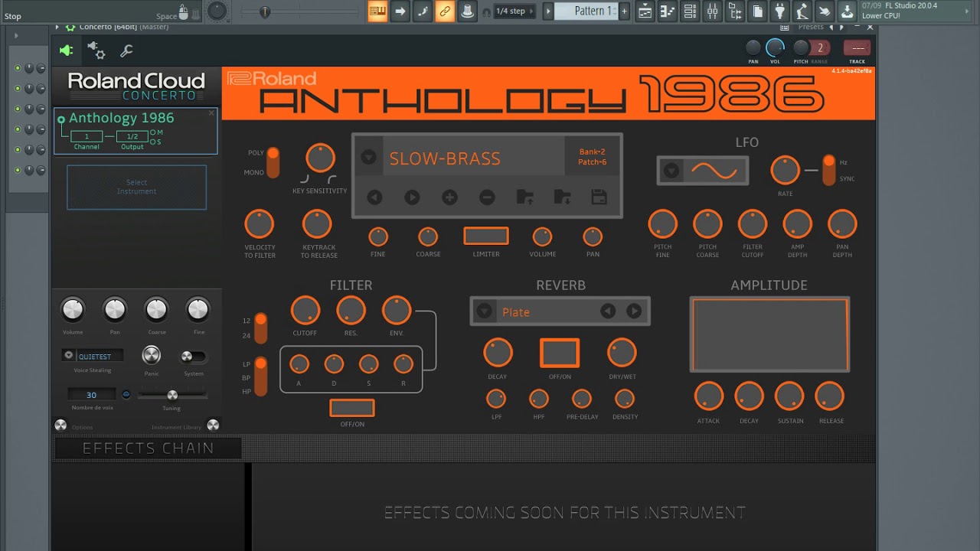Viewport: 980px width, 551px height.
Task: Open the 1/4 step snap dropdown
Action: (x=515, y=11)
